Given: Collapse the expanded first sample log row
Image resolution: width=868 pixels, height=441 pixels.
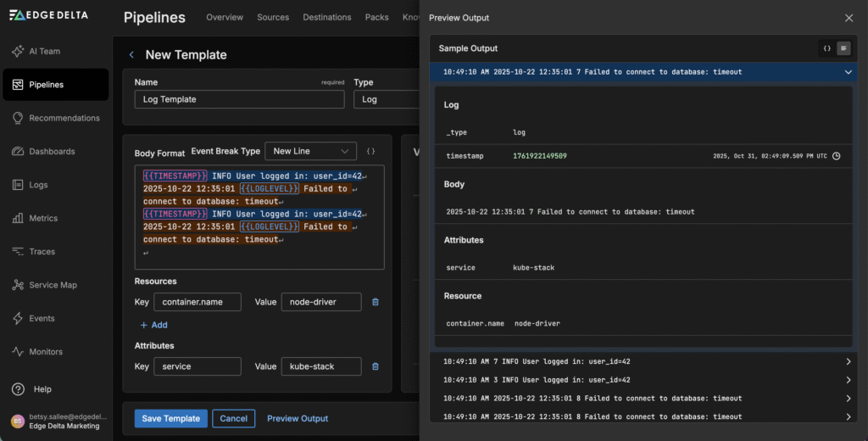Looking at the screenshot, I should (848, 72).
